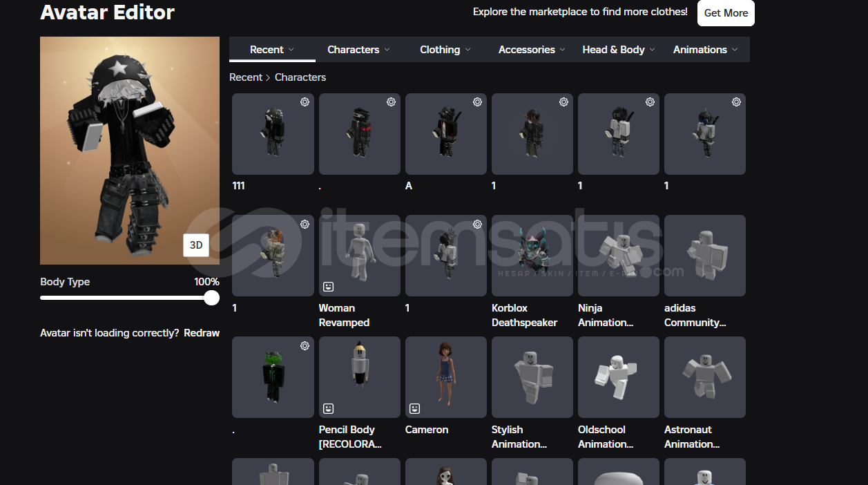This screenshot has height=485, width=868.
Task: Pick the Stylish Animation thumbnail
Action: coord(532,377)
